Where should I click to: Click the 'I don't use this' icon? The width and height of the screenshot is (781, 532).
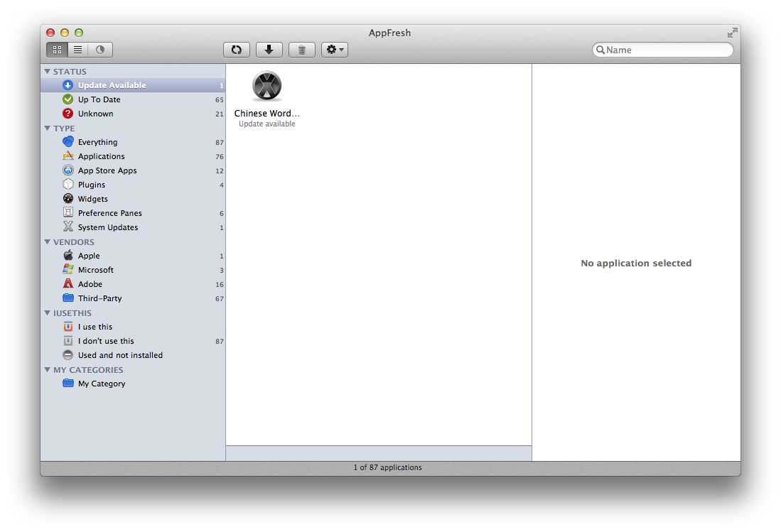pos(68,341)
